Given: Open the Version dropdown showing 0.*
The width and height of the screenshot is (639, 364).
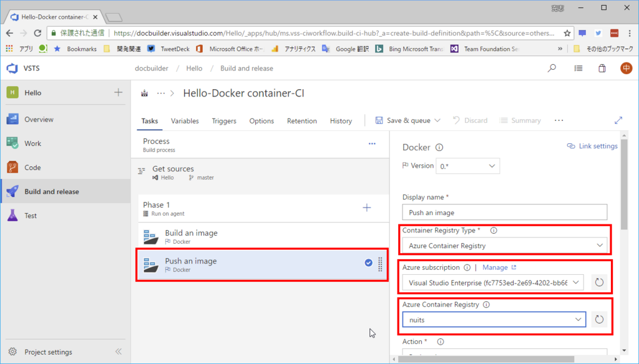Looking at the screenshot, I should click(468, 166).
